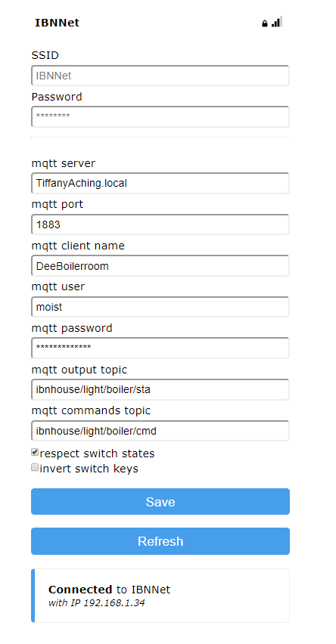The image size is (336, 644).
Task: Click the Refresh button
Action: pyautogui.click(x=160, y=541)
